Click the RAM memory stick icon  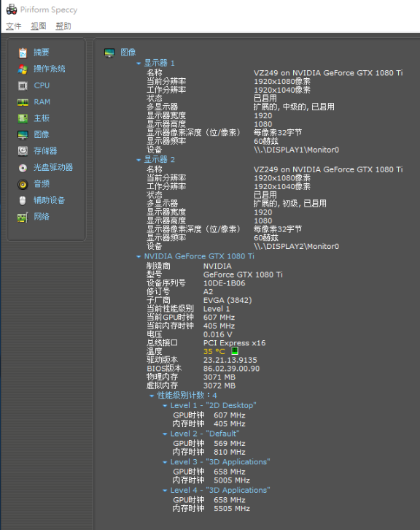pyautogui.click(x=23, y=102)
